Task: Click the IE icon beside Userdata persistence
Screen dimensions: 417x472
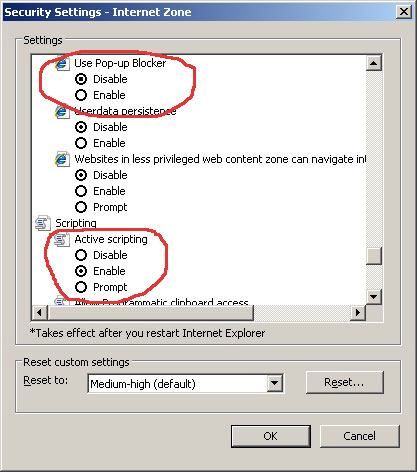Action: (62, 111)
